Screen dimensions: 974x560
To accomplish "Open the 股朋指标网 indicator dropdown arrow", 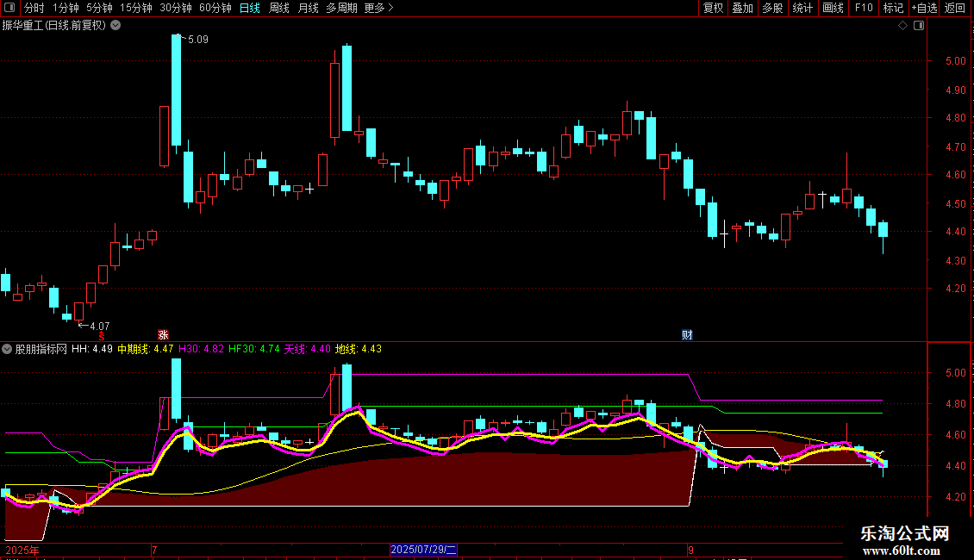I will (7, 349).
